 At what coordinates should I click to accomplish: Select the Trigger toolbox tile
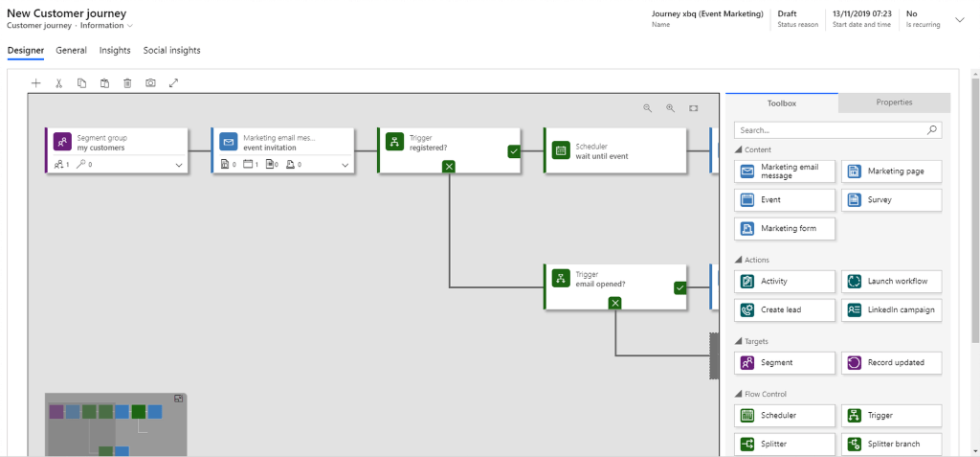tap(892, 415)
